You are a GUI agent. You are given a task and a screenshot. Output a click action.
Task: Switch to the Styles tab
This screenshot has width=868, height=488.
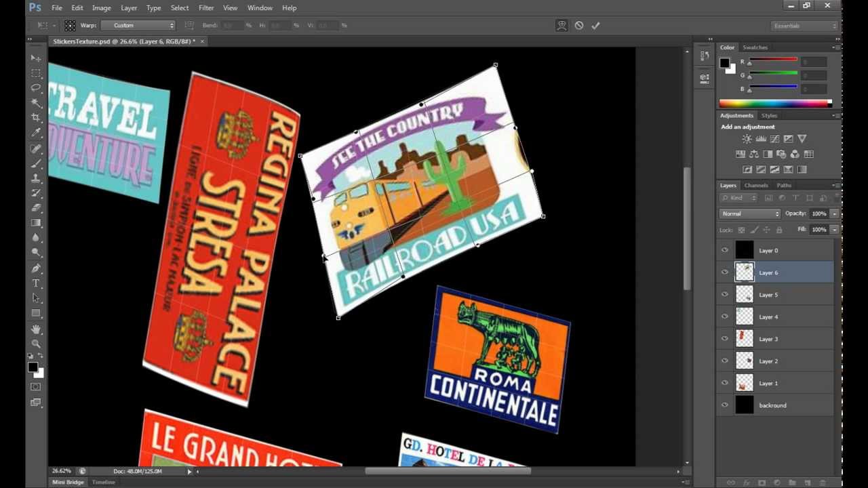pyautogui.click(x=769, y=115)
